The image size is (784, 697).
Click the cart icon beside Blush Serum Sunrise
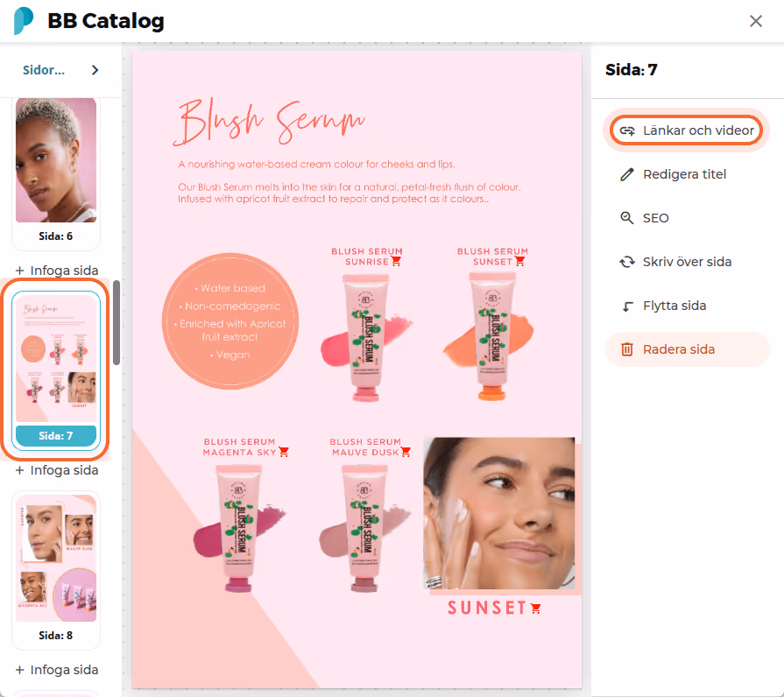(x=396, y=261)
